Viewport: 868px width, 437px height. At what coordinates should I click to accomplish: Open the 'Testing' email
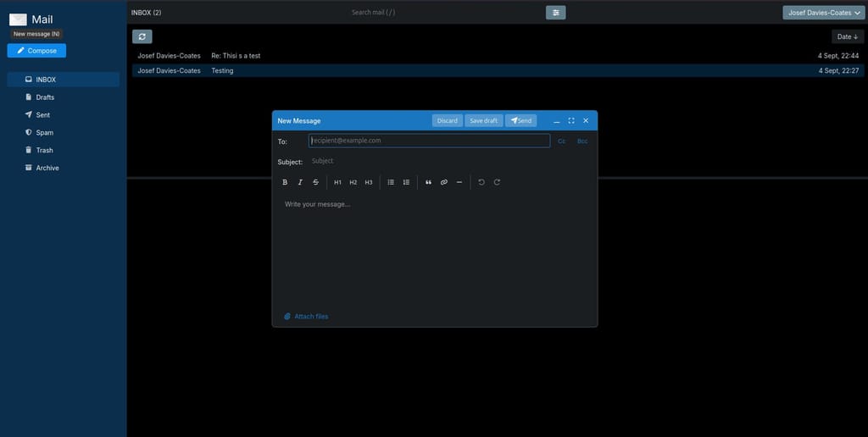498,71
